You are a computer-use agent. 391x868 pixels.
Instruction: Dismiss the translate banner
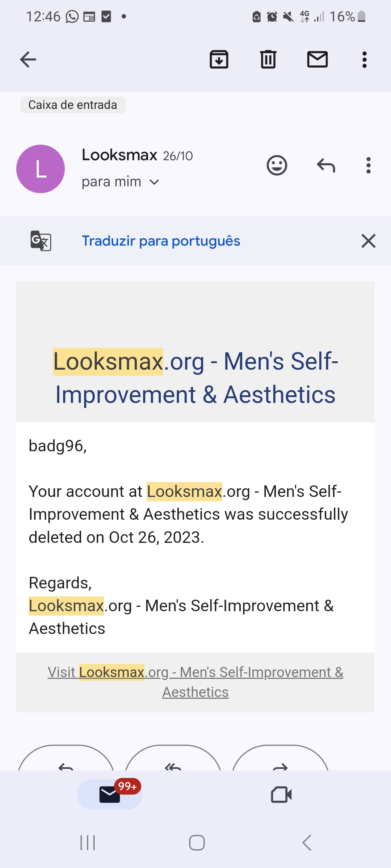(x=368, y=241)
